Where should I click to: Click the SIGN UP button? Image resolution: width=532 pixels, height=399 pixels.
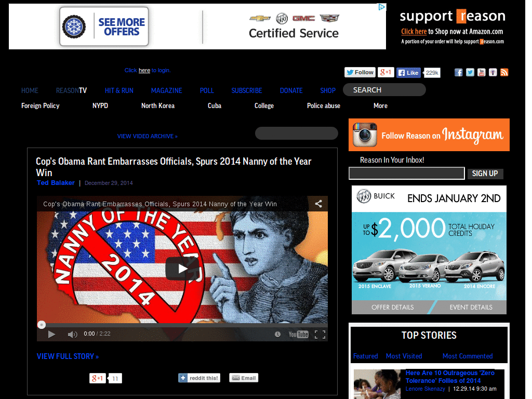coord(485,174)
